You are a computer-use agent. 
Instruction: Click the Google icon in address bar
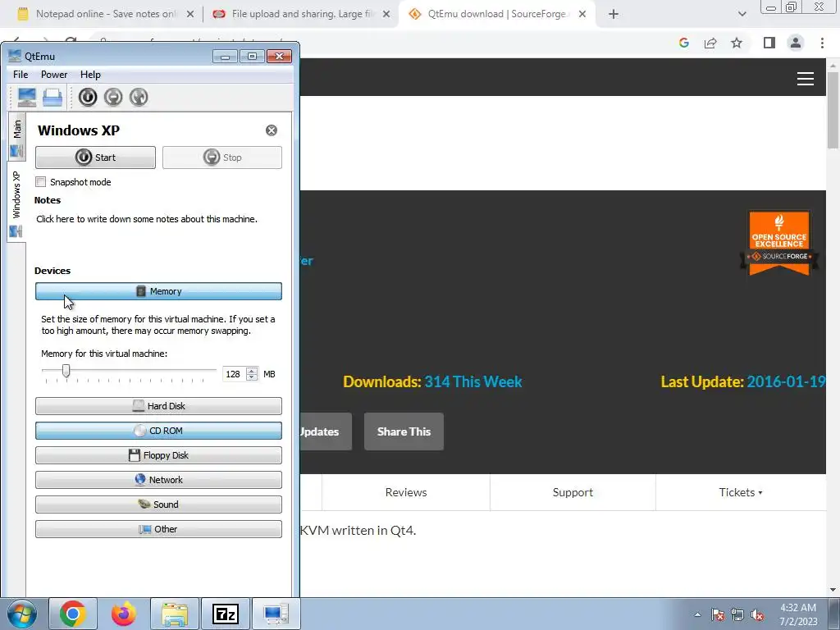683,43
